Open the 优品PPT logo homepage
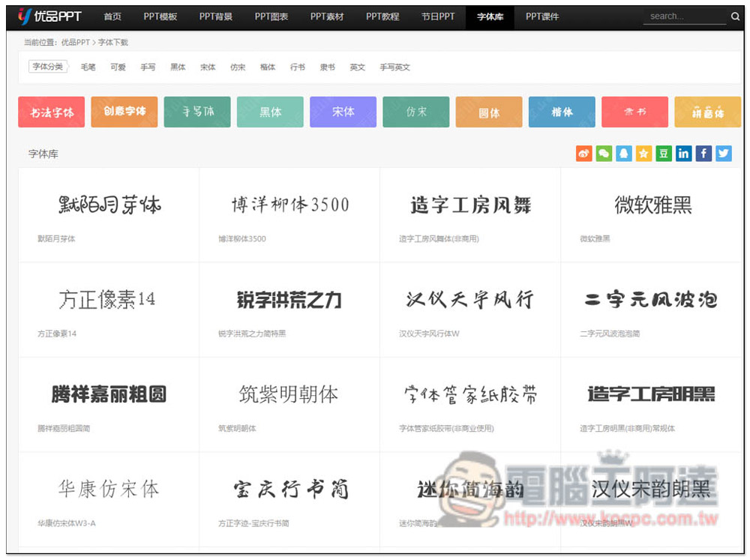 pyautogui.click(x=49, y=16)
